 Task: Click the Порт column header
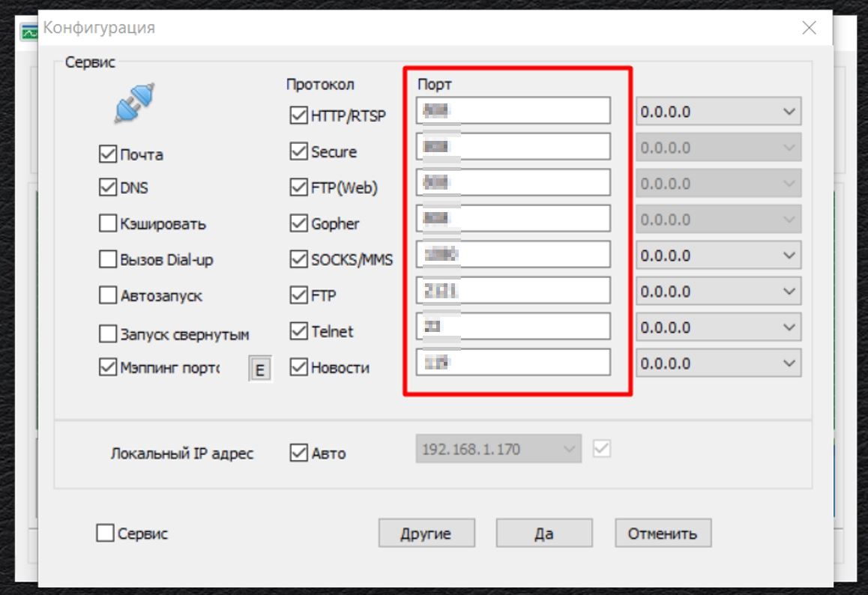tap(435, 84)
